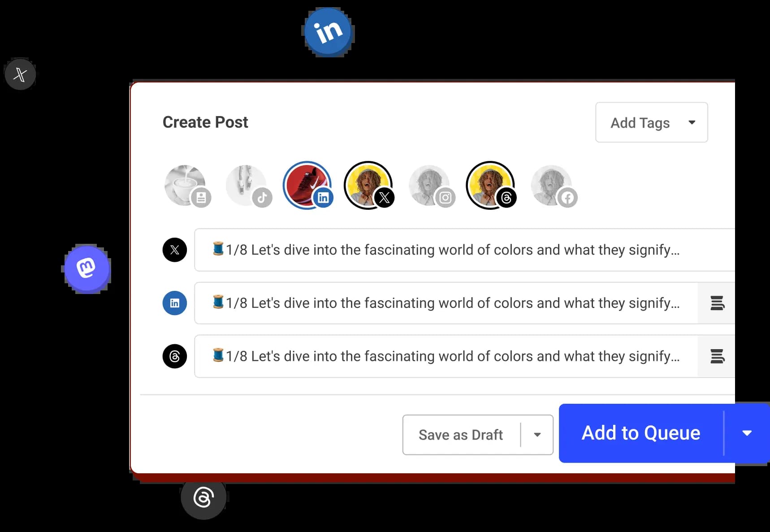Expand the Save as Draft options arrow
The height and width of the screenshot is (532, 770).
tap(537, 435)
